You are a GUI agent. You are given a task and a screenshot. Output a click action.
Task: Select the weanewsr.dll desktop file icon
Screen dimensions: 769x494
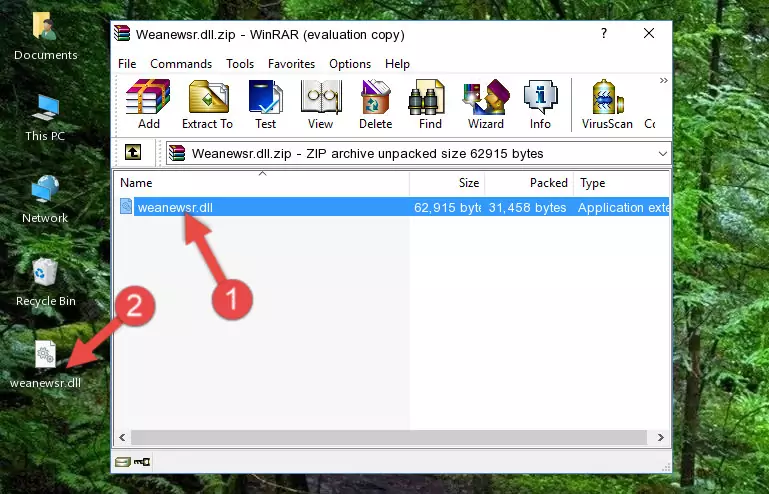[45, 364]
